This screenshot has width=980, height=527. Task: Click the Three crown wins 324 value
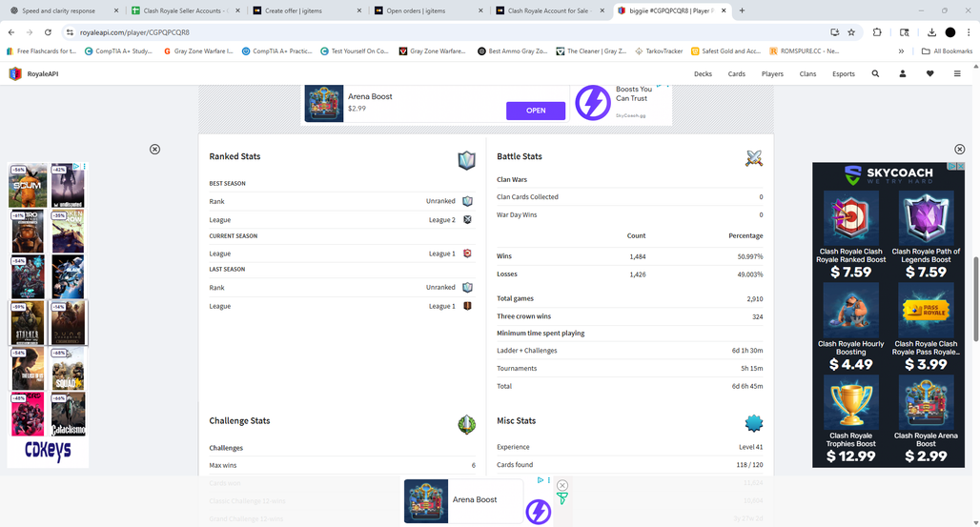click(758, 316)
